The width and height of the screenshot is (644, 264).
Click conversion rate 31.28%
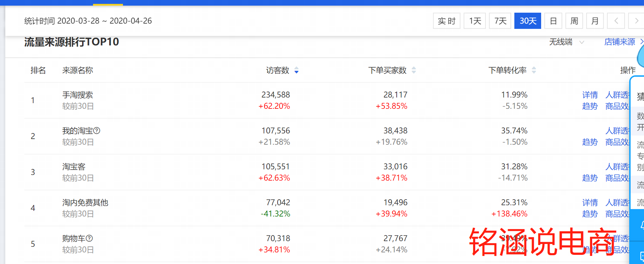[514, 166]
